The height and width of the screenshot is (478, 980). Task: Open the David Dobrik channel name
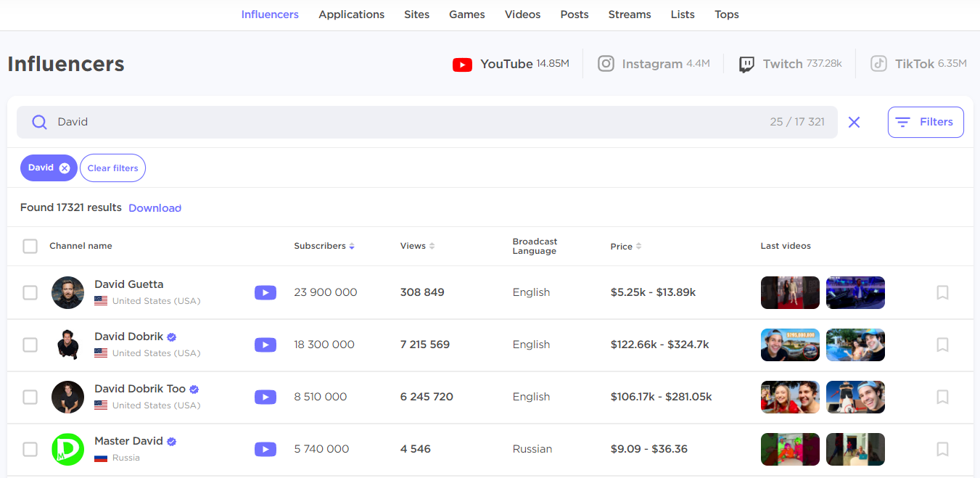tap(129, 337)
